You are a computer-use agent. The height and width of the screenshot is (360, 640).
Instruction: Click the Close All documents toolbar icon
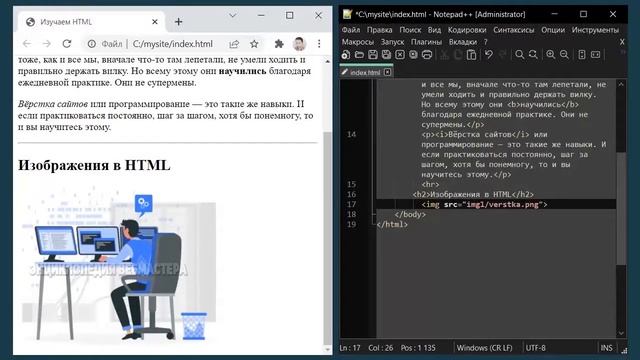(413, 55)
